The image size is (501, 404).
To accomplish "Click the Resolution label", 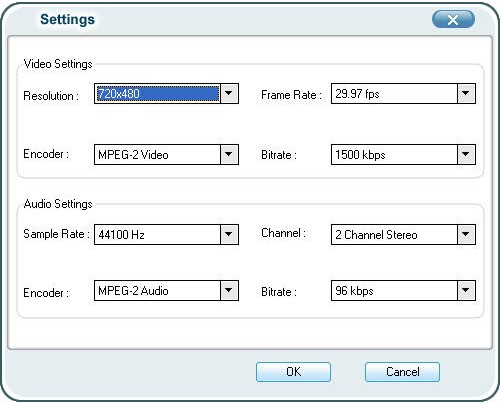I will coord(51,96).
